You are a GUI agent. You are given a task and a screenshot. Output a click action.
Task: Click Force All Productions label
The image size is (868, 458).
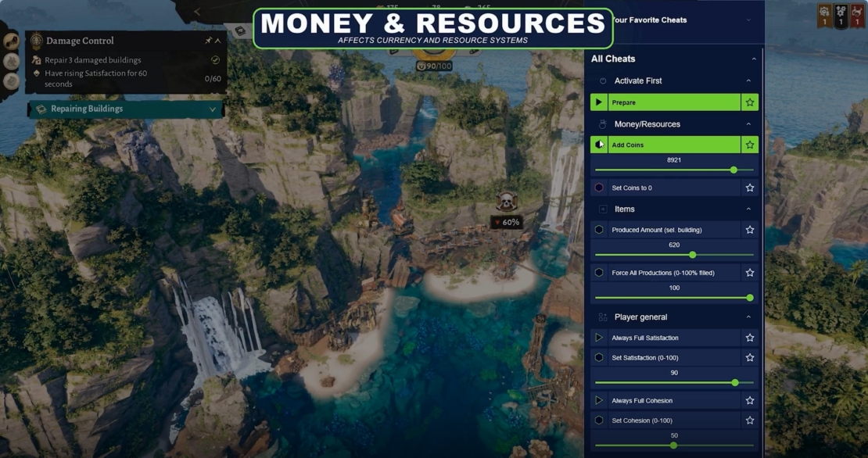click(663, 273)
